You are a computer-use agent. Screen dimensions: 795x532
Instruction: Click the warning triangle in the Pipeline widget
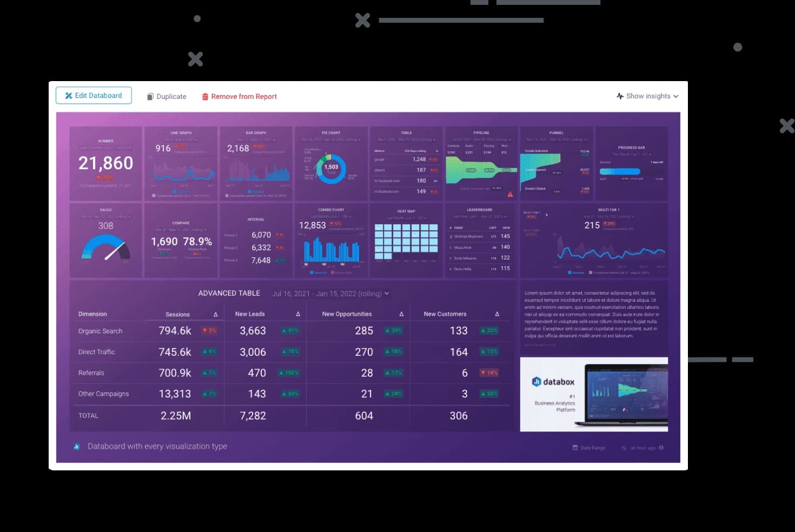tap(509, 194)
